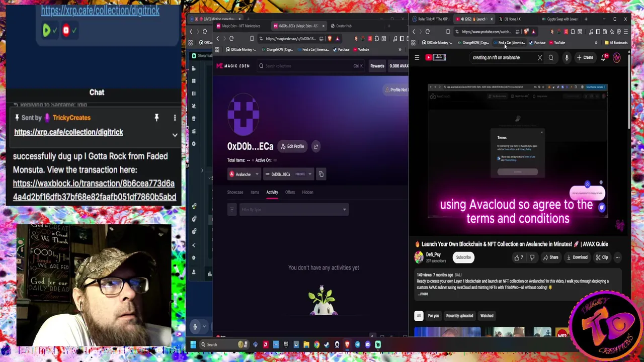Click Rewards button in Magic Eden

(377, 66)
